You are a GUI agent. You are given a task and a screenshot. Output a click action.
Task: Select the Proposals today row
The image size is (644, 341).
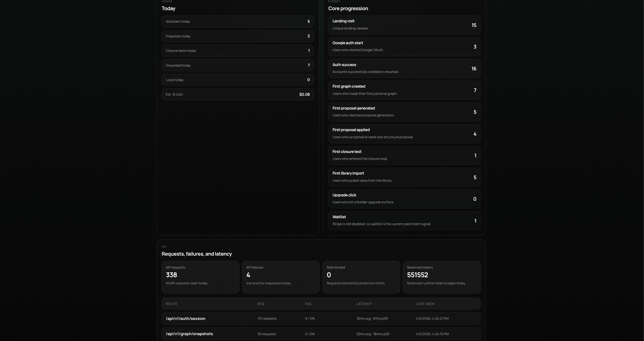click(x=237, y=36)
